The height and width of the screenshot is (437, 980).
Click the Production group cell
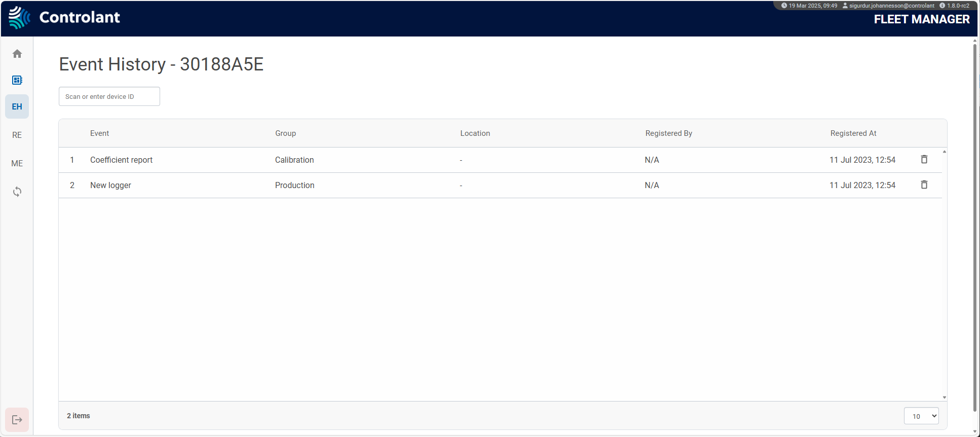coord(295,185)
